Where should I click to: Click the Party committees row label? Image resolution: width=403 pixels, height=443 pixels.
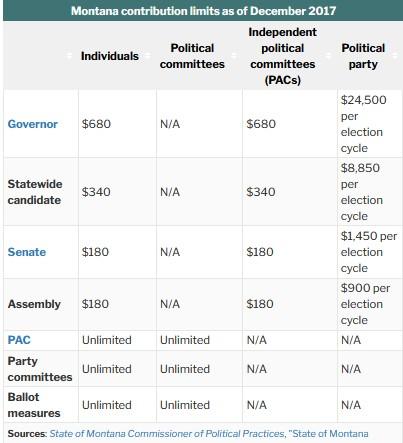click(40, 369)
